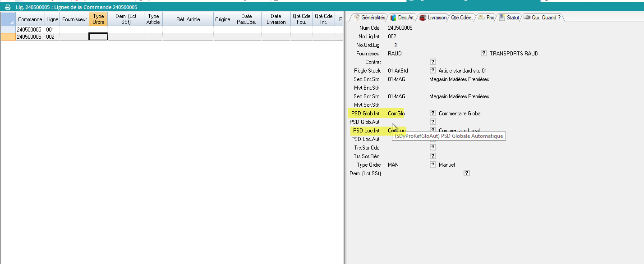Screen dimensions: 644x264
Task: Open the Qui, Quand ? tab
Action: tap(542, 18)
